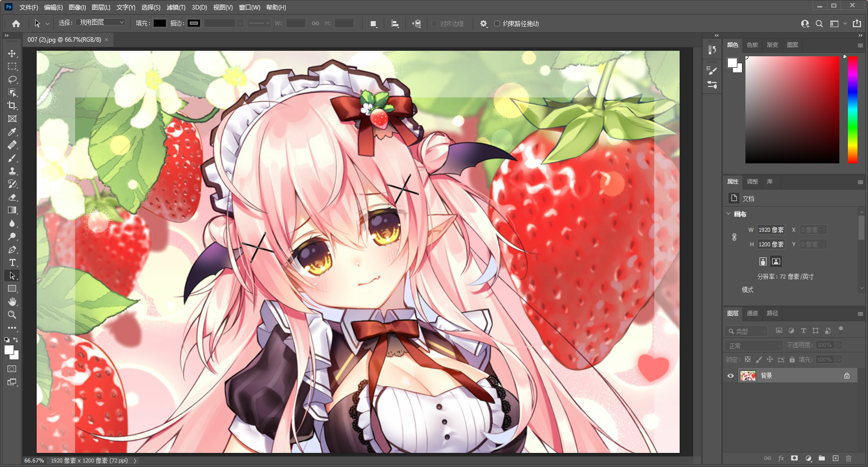Select the Brush tool

click(12, 158)
